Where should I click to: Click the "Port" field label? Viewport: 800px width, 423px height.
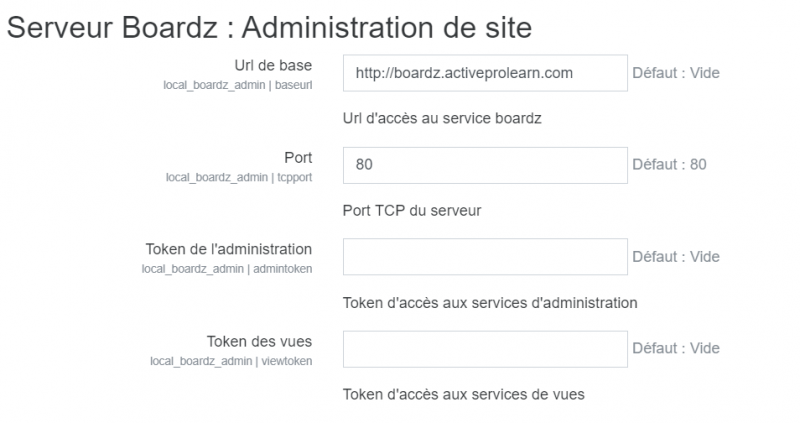pos(298,157)
